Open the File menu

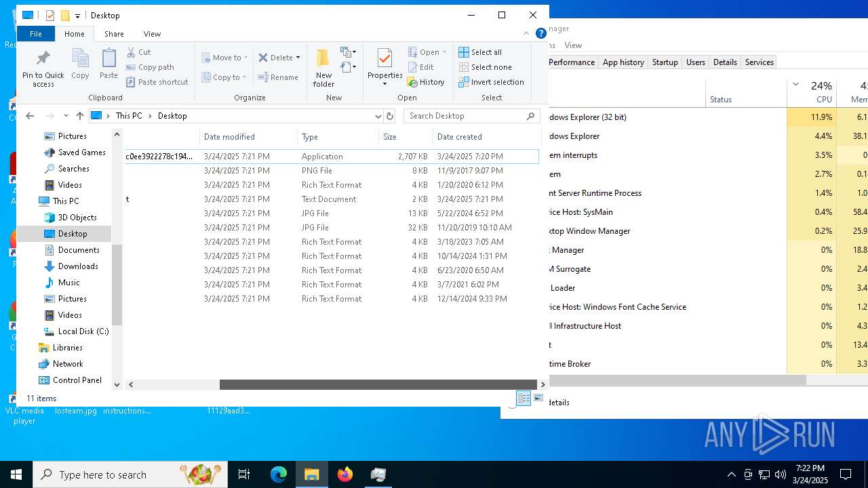(x=36, y=34)
